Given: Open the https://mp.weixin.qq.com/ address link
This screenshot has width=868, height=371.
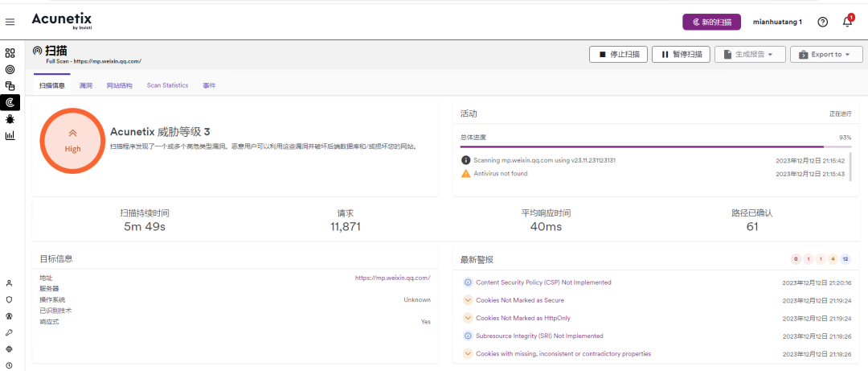Looking at the screenshot, I should [392, 278].
